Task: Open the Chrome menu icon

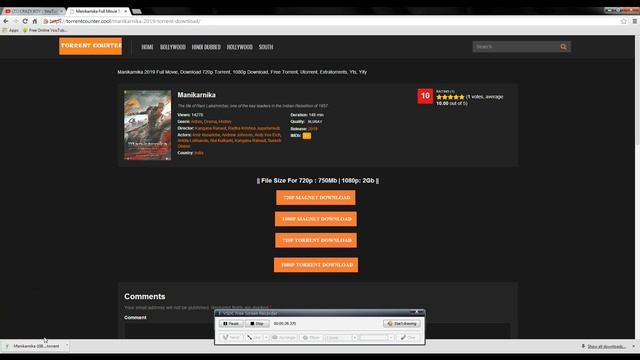Action: (635, 21)
